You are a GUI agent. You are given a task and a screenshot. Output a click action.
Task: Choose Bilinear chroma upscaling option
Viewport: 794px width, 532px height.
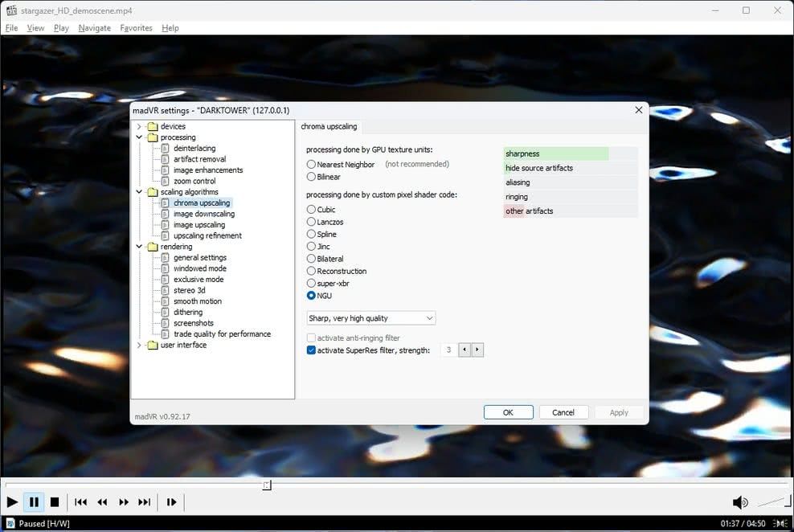[x=311, y=177]
